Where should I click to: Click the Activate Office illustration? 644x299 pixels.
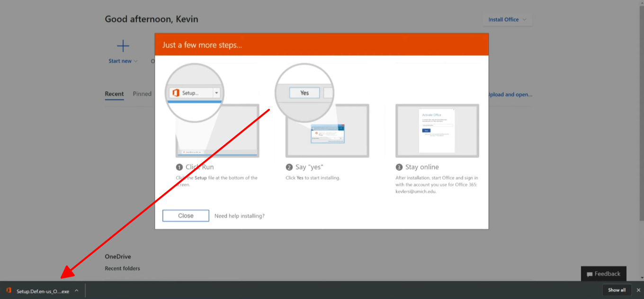tap(437, 130)
